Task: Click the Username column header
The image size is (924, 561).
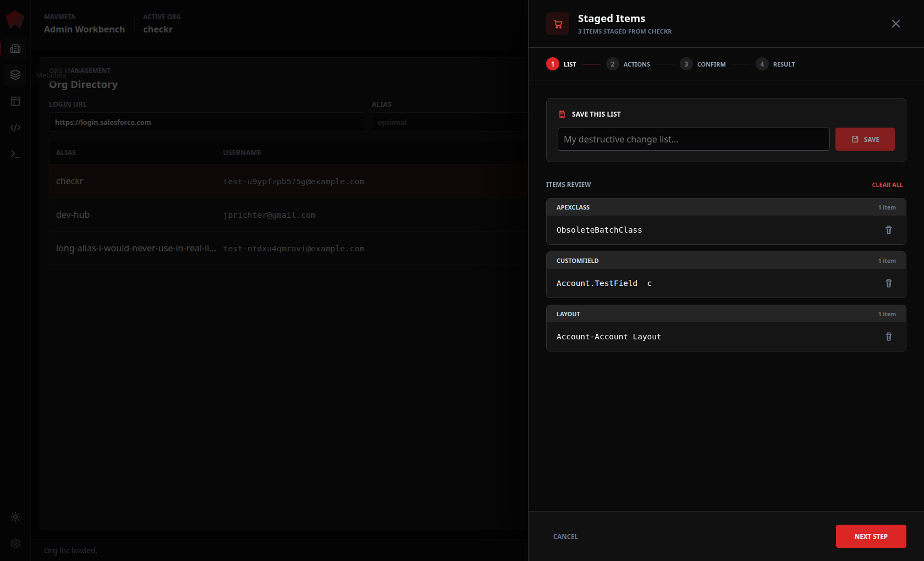Action: (242, 152)
